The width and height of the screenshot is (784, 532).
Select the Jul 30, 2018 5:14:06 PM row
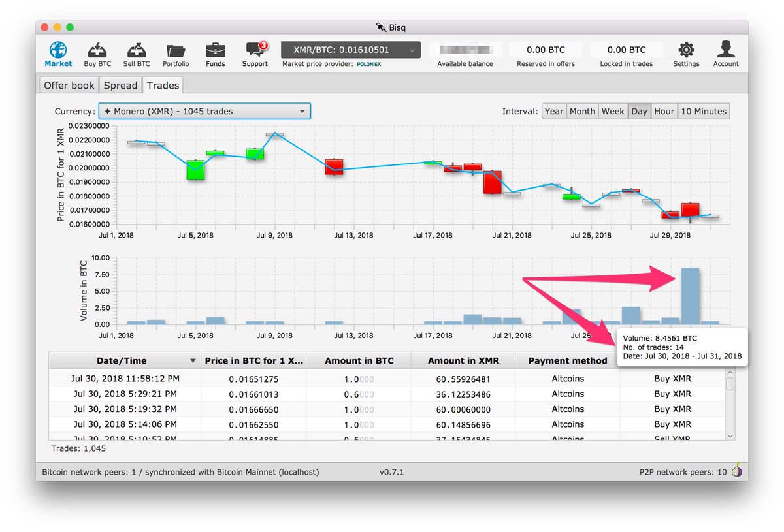[x=387, y=424]
